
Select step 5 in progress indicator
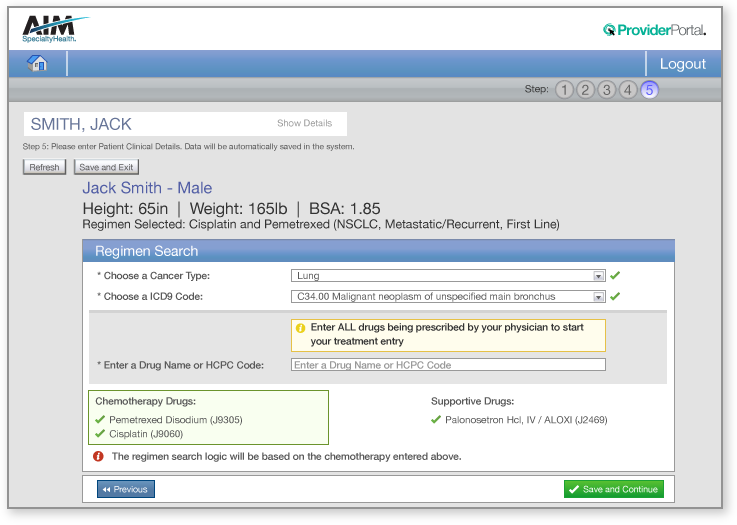pyautogui.click(x=649, y=90)
